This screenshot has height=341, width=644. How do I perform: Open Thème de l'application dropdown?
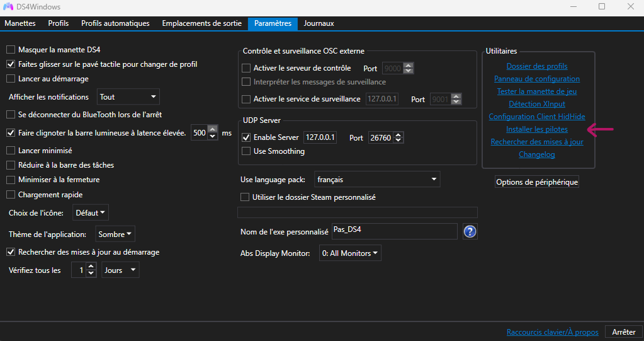click(x=115, y=234)
